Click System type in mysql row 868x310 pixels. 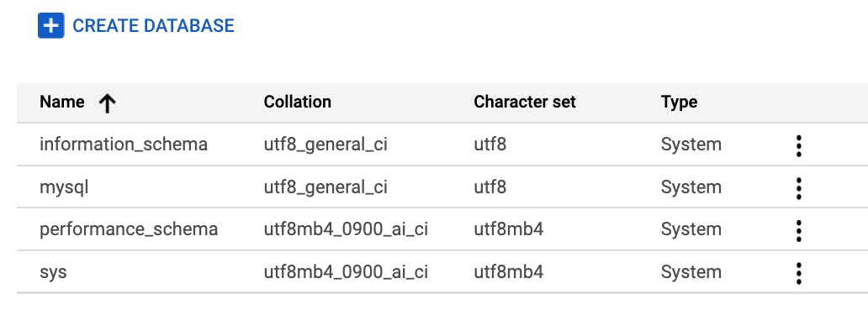tap(691, 188)
